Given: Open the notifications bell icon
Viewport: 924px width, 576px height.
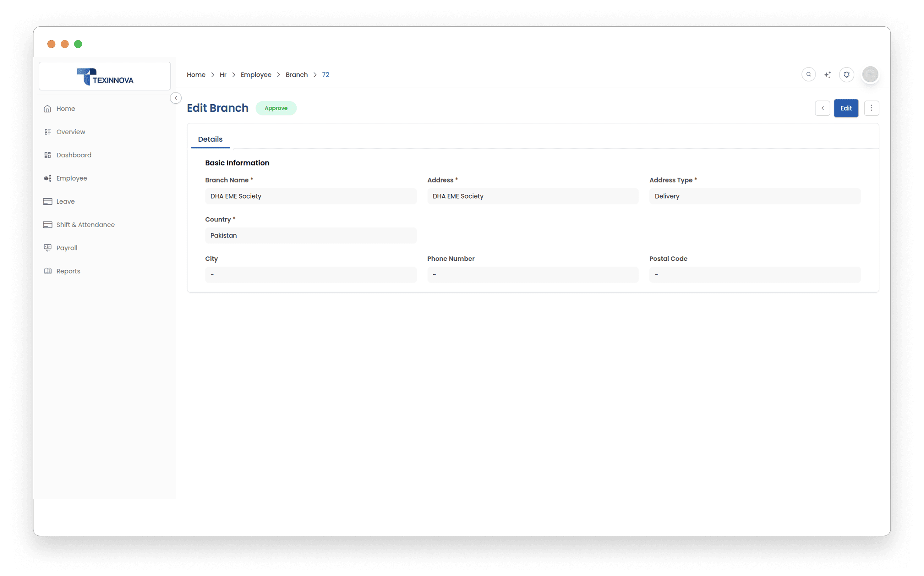Looking at the screenshot, I should point(846,75).
